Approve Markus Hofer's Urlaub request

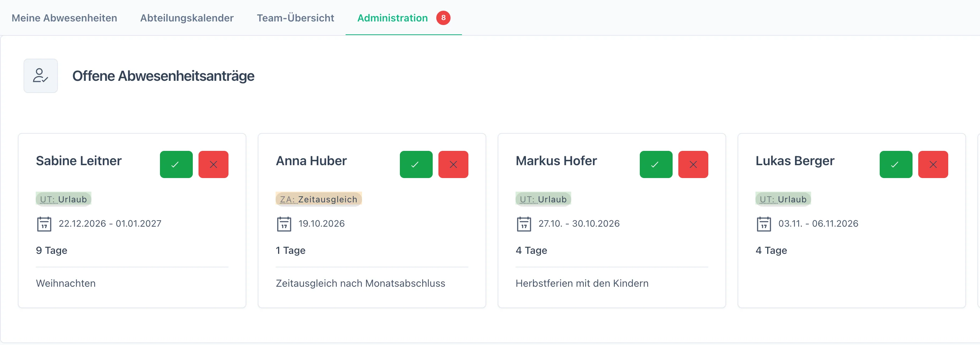point(656,164)
